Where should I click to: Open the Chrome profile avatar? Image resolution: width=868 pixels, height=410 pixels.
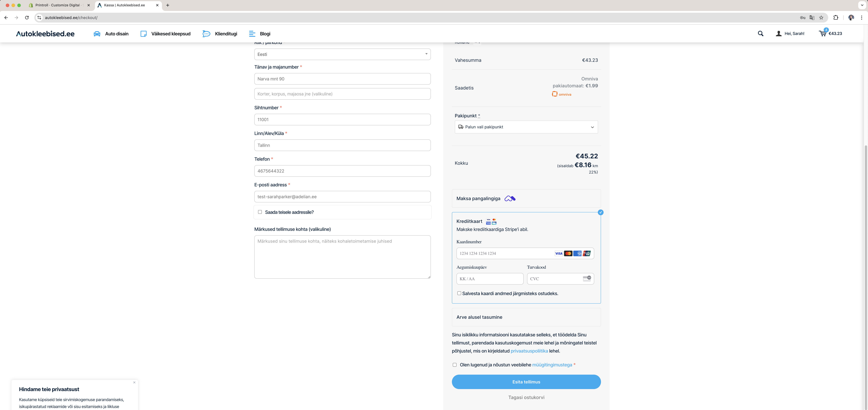coord(851,17)
